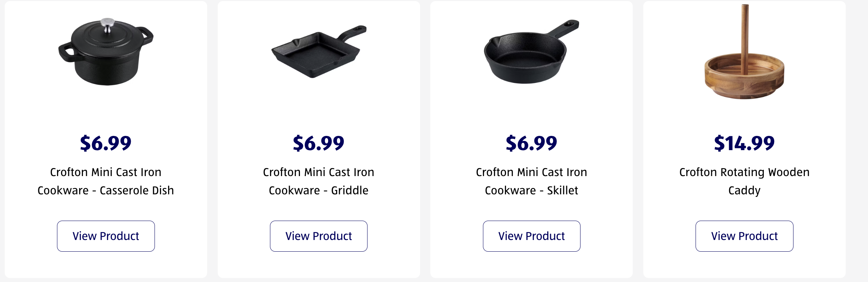Click the Cast Iron Skillet title
The image size is (868, 282).
pos(532,181)
